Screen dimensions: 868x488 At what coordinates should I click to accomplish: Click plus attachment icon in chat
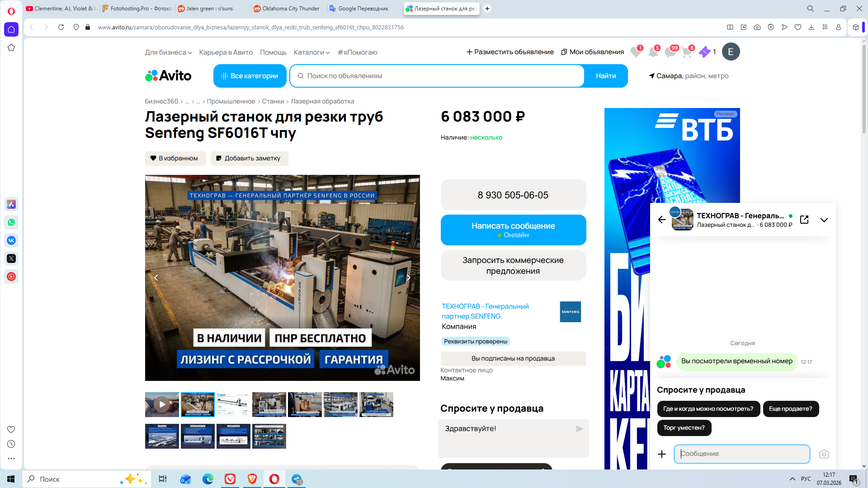click(662, 454)
